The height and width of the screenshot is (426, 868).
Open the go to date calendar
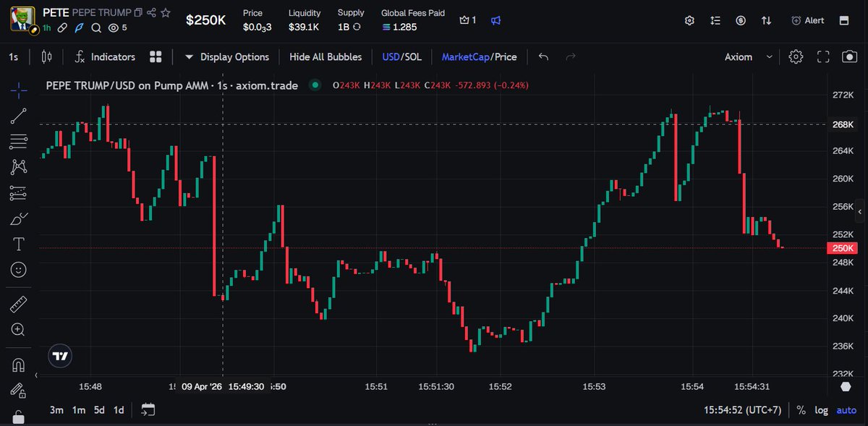(x=148, y=410)
